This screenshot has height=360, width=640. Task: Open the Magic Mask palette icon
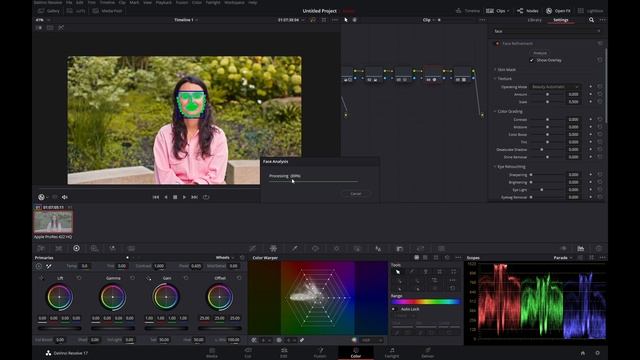[357, 248]
